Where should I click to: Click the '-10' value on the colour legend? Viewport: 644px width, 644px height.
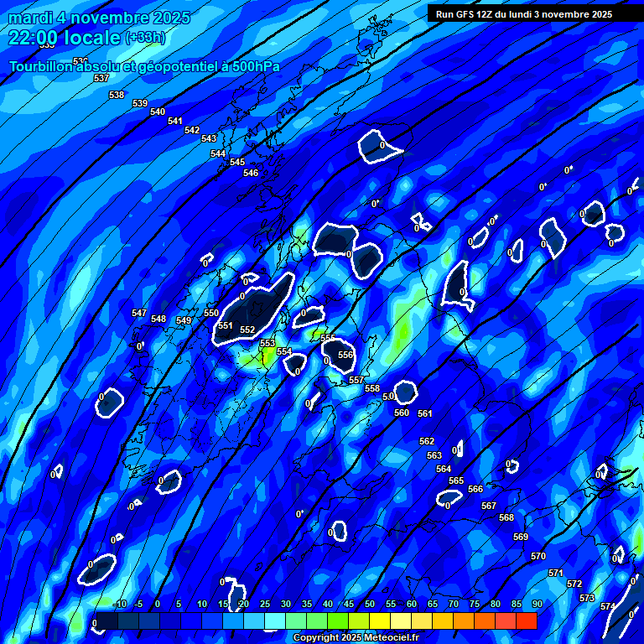[x=120, y=604]
